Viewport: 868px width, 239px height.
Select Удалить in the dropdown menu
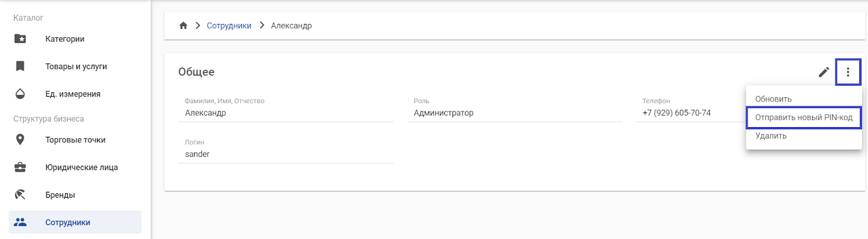tap(771, 136)
